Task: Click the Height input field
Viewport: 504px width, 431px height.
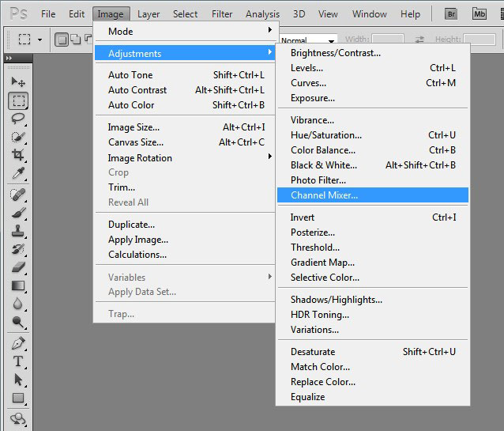Action: tap(479, 40)
